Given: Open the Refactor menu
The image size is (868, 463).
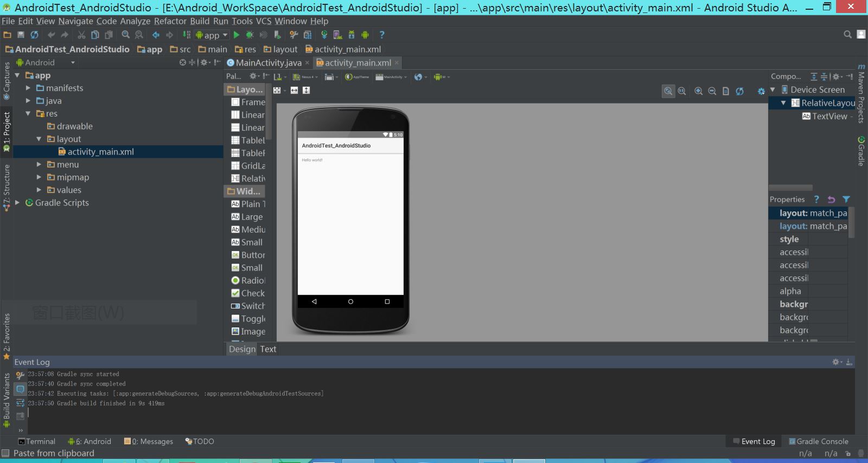Looking at the screenshot, I should [x=170, y=21].
